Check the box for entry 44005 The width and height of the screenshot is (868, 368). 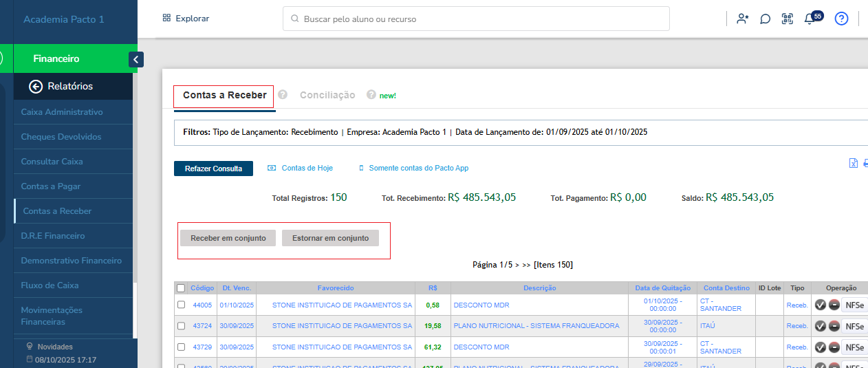pyautogui.click(x=181, y=305)
